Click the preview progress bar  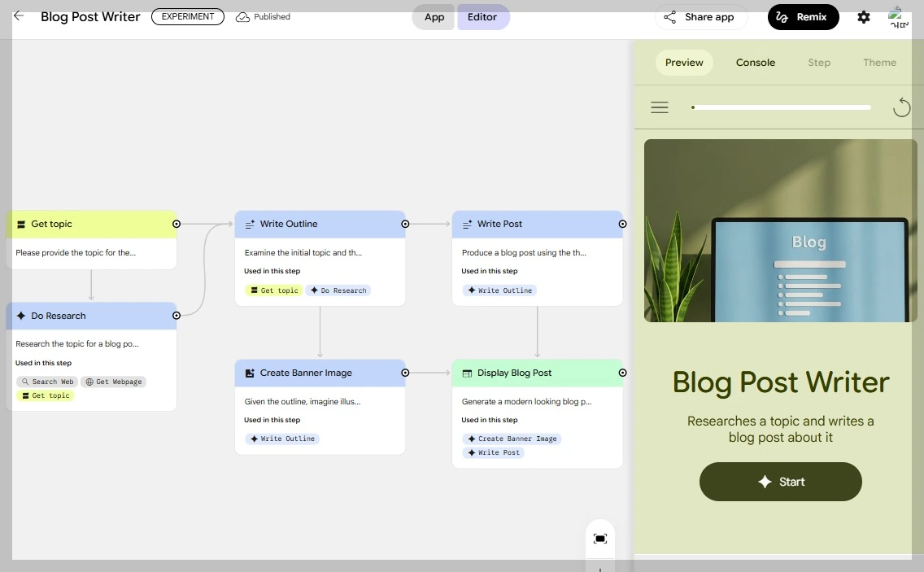click(x=781, y=107)
